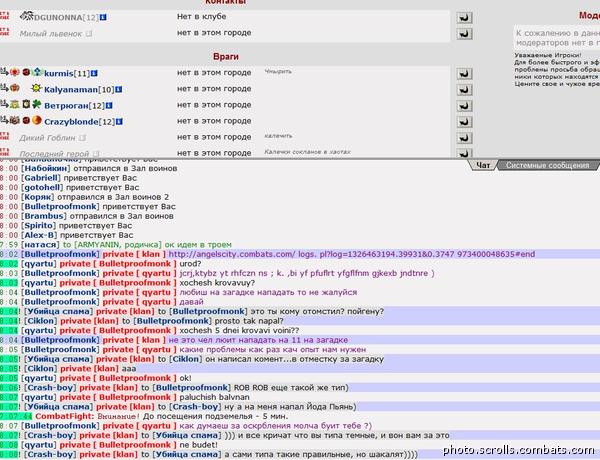Click the private-message arrow icon before Ветрюган
The height and width of the screenshot is (460, 600).
coord(4,104)
